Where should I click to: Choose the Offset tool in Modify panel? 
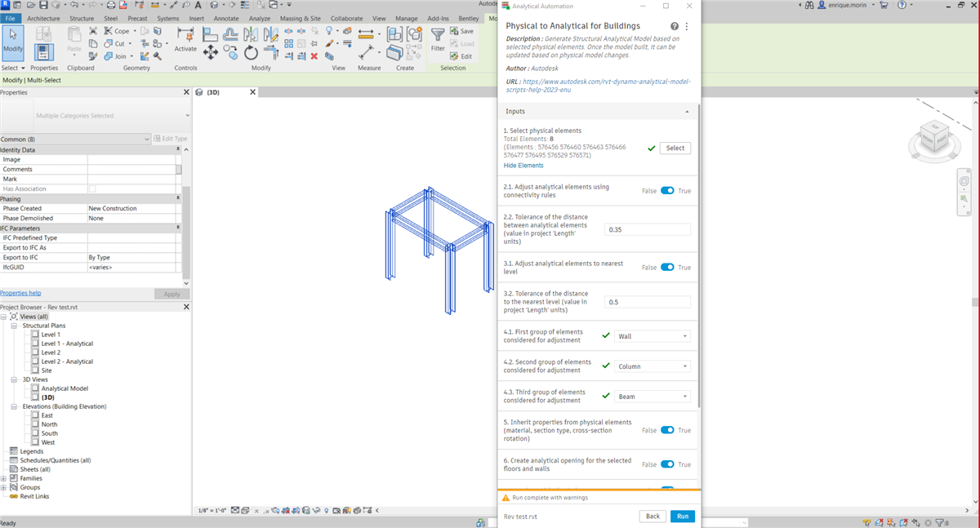(x=230, y=33)
